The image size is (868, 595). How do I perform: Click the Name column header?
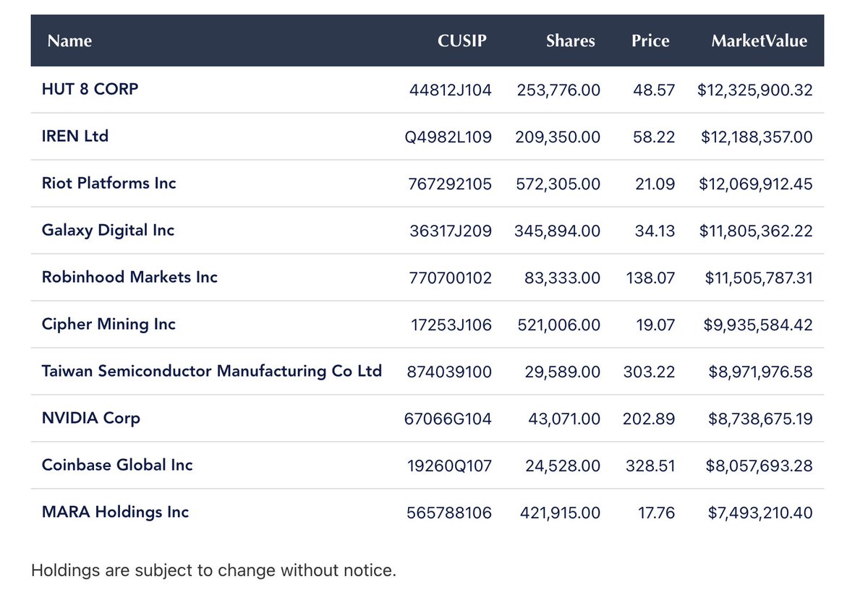click(x=69, y=40)
